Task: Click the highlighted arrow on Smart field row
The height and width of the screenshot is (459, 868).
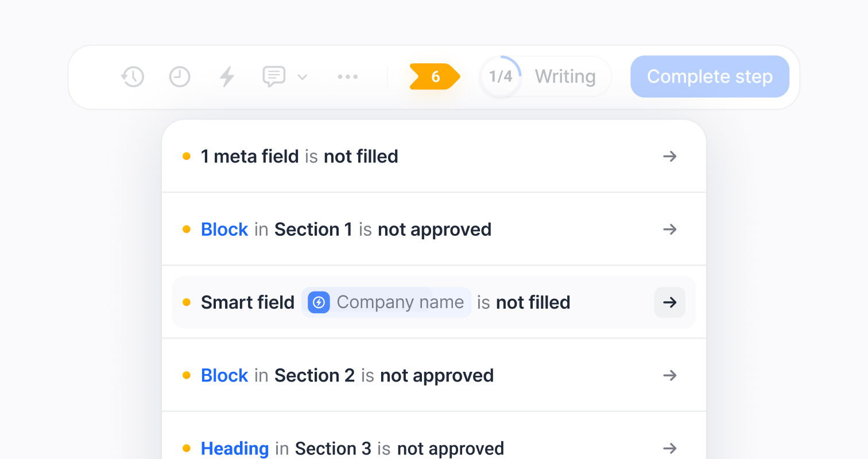Action: [x=670, y=302]
